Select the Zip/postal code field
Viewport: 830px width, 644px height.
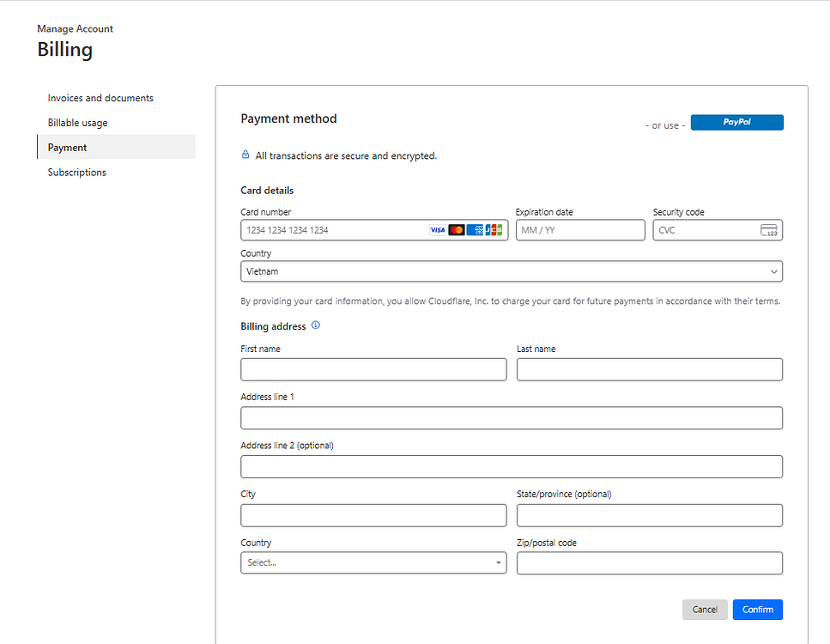(649, 562)
